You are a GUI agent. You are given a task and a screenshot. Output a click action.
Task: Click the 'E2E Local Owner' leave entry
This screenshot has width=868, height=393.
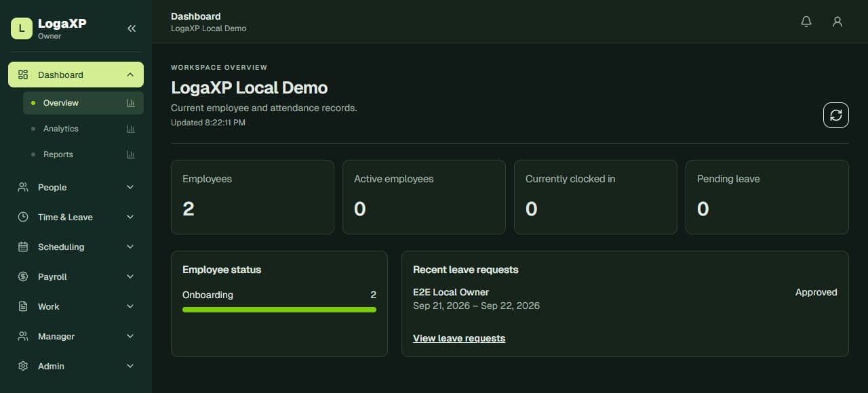[451, 292]
